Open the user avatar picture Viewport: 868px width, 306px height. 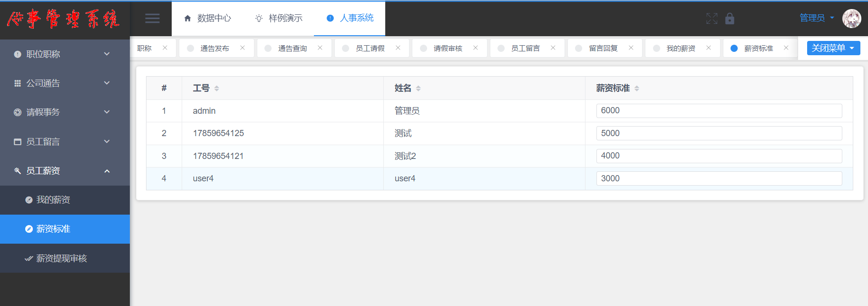(851, 19)
